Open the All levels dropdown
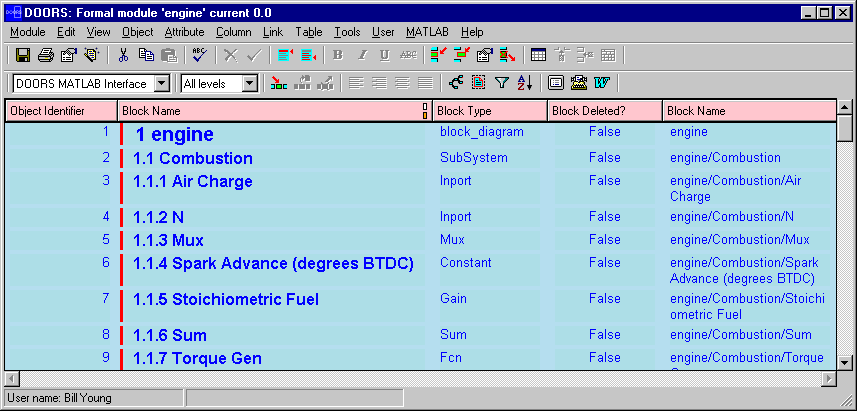The width and height of the screenshot is (857, 411). click(x=250, y=84)
